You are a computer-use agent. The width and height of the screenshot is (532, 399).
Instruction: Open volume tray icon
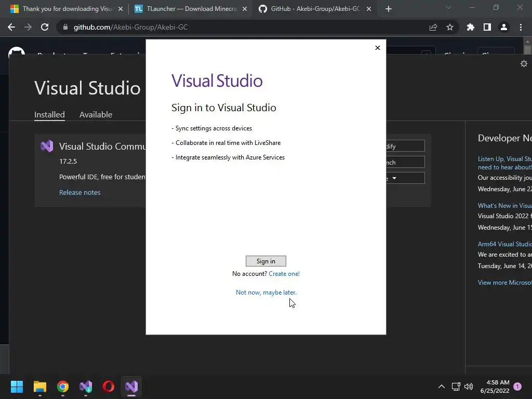(x=469, y=387)
